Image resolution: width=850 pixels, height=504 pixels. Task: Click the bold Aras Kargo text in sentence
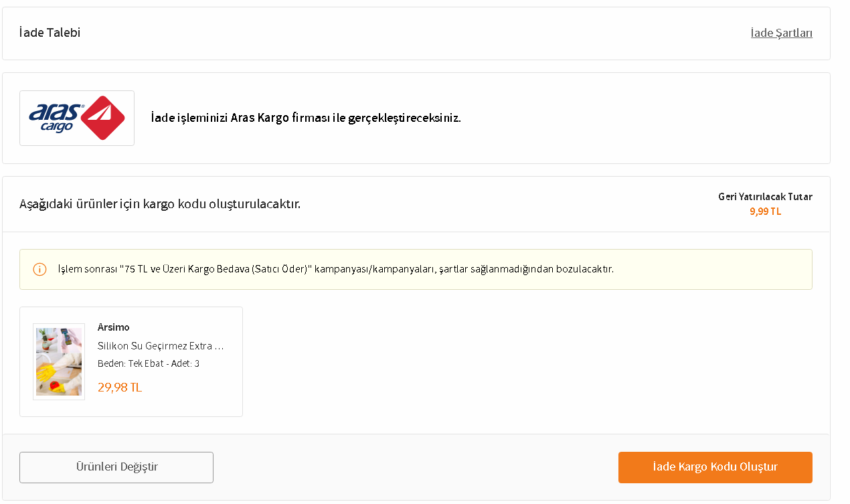(260, 118)
